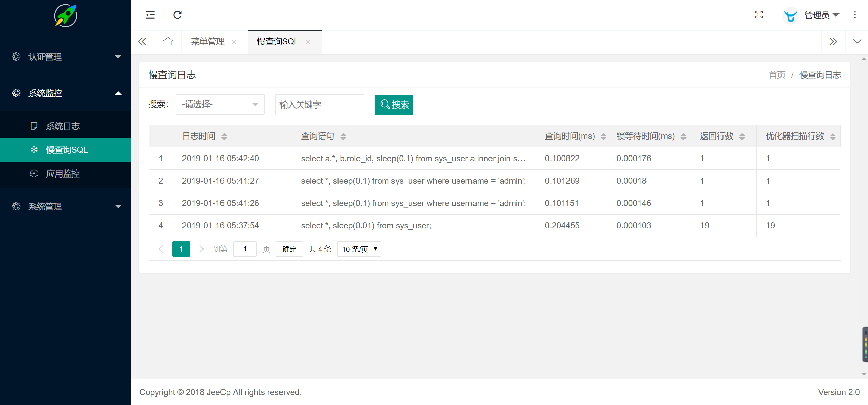
Task: Click the vertical scrollbar down arrow
Action: (x=864, y=374)
